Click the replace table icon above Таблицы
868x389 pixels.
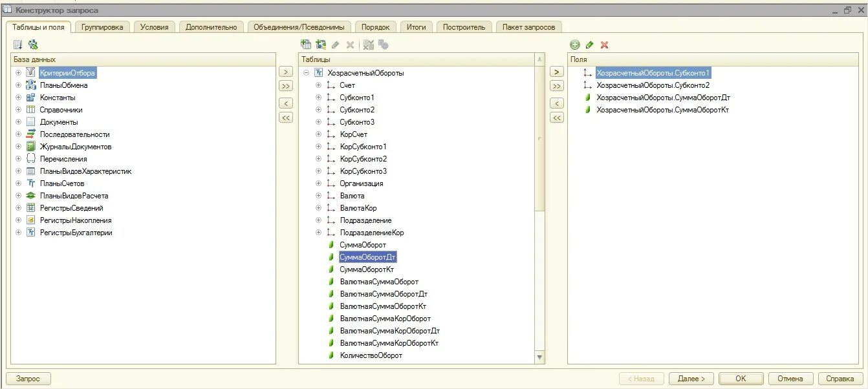[369, 45]
